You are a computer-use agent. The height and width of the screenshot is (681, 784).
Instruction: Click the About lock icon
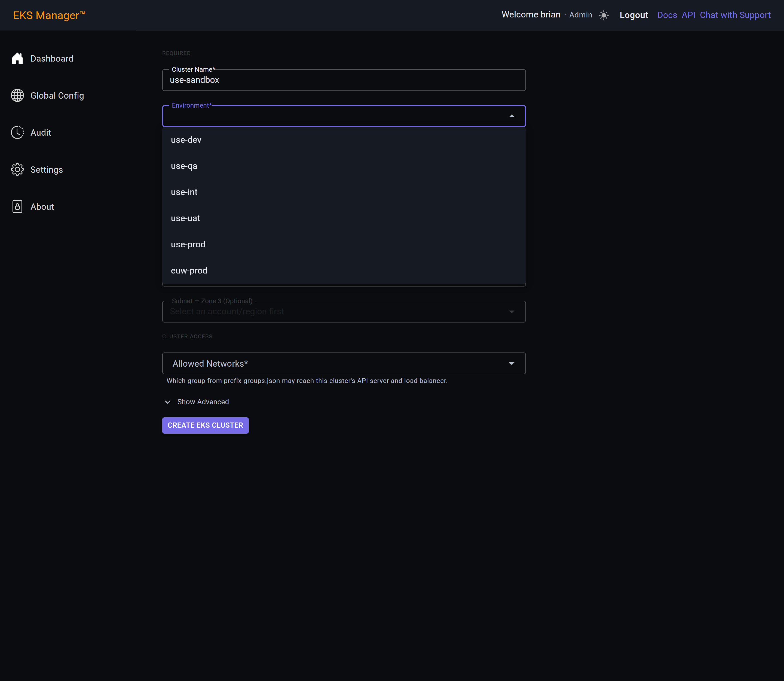click(x=17, y=207)
